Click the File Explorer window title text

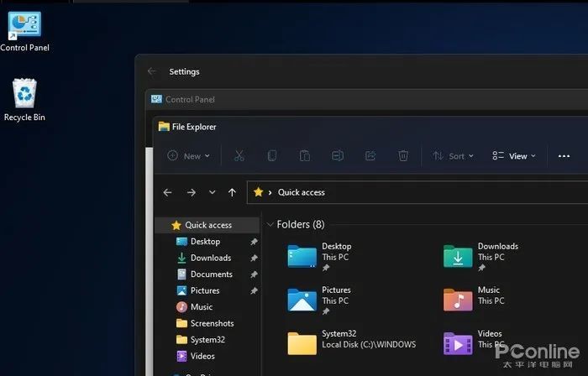click(194, 127)
